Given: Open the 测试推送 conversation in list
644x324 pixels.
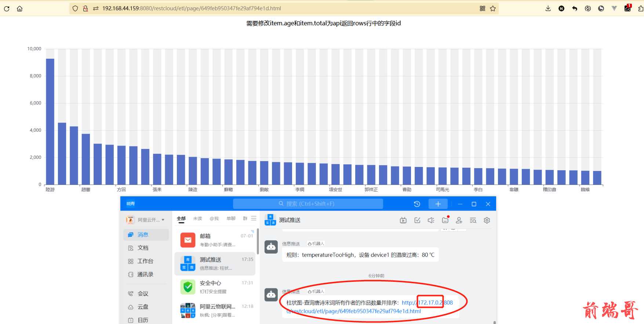Looking at the screenshot, I should (x=215, y=263).
